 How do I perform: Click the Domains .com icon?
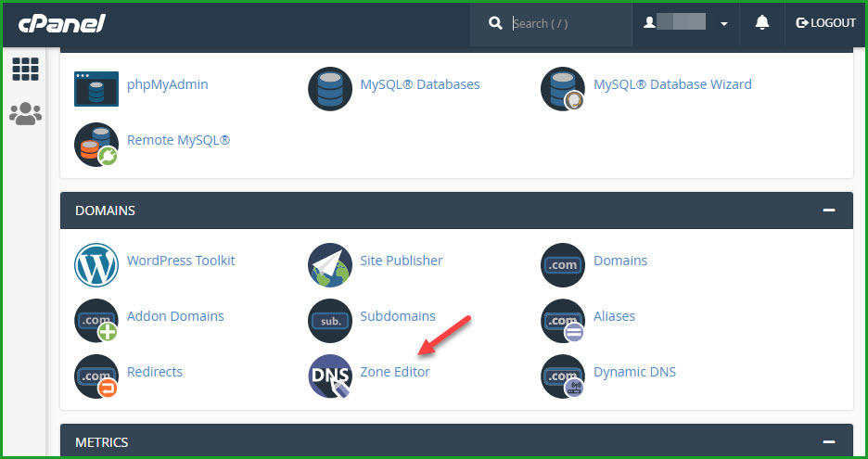click(563, 265)
